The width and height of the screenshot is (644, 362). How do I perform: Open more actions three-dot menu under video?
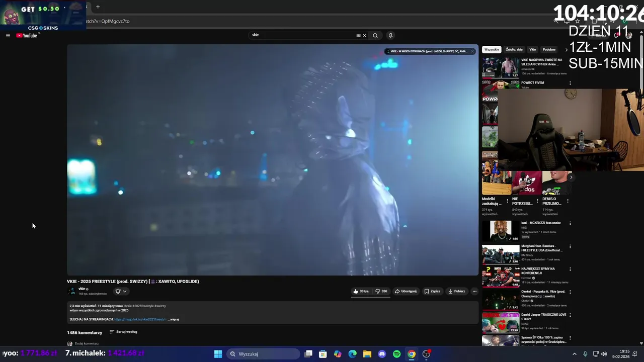474,291
